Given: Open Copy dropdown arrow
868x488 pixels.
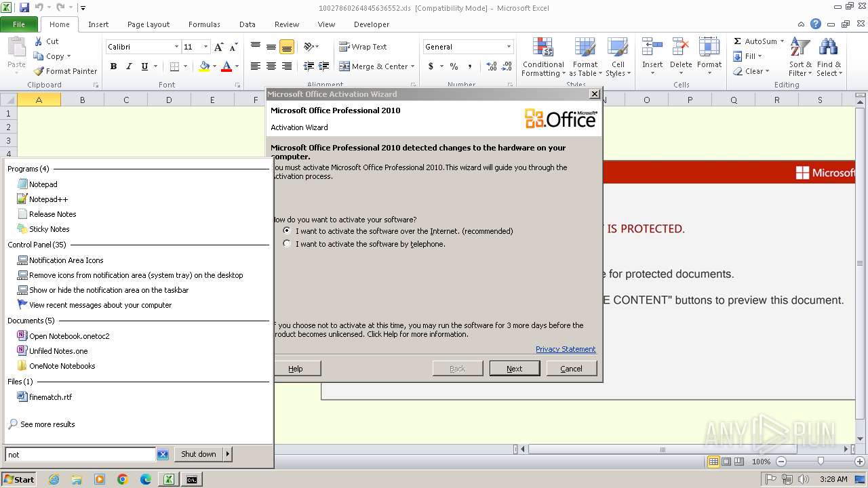Looking at the screenshot, I should pyautogui.click(x=68, y=57).
